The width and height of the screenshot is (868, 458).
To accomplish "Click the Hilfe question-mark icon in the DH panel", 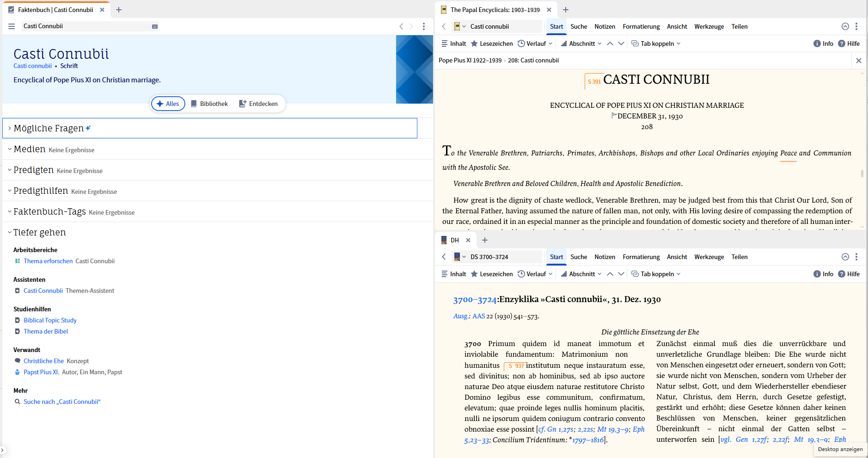I will pos(842,273).
